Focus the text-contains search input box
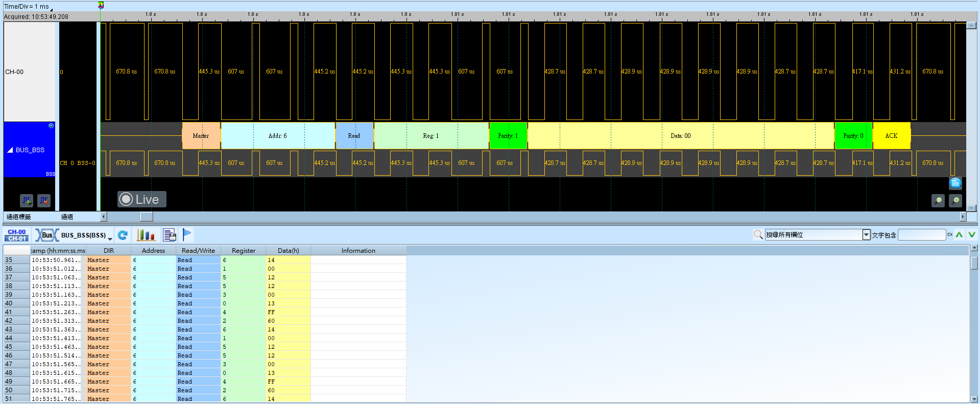 point(922,235)
